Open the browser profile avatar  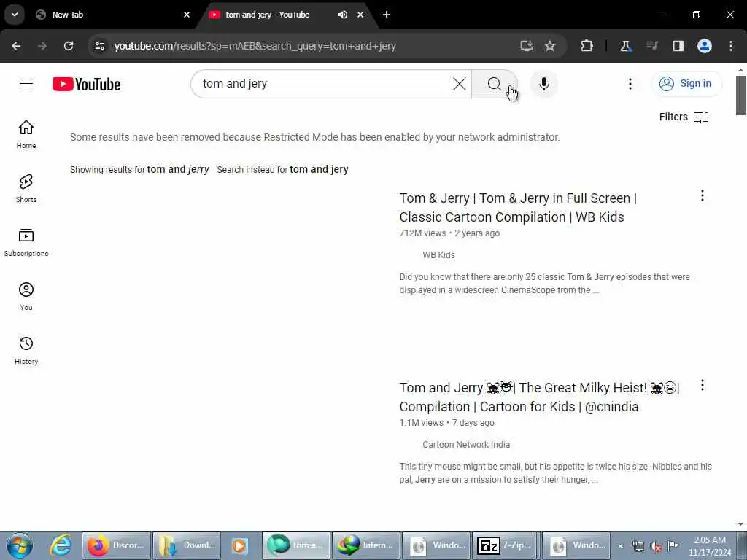pyautogui.click(x=704, y=46)
